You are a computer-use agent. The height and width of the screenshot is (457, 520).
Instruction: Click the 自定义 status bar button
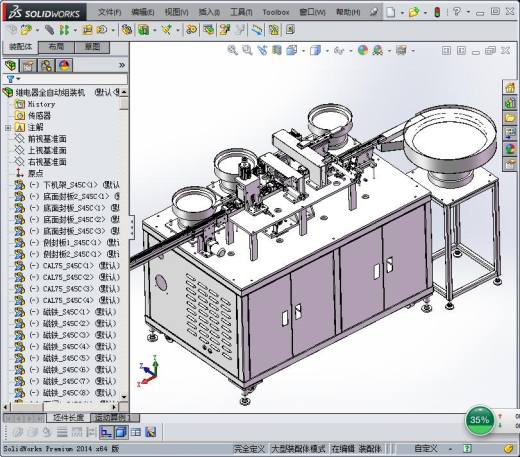point(425,449)
